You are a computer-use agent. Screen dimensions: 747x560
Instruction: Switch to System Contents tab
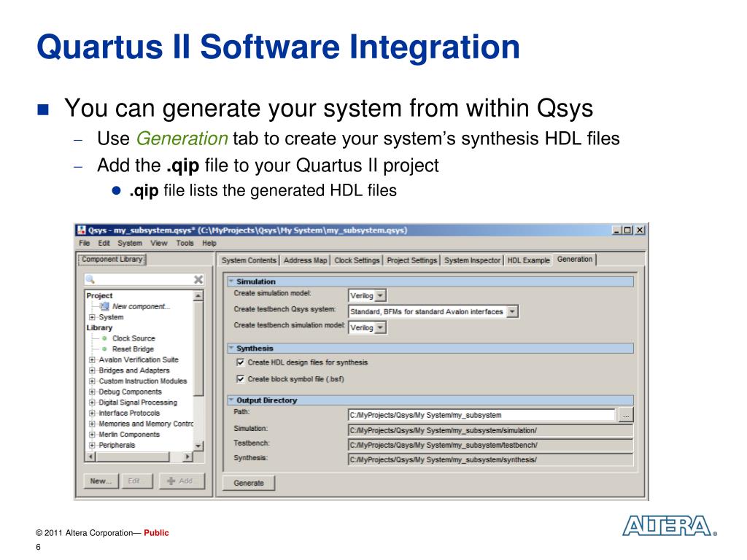(249, 260)
